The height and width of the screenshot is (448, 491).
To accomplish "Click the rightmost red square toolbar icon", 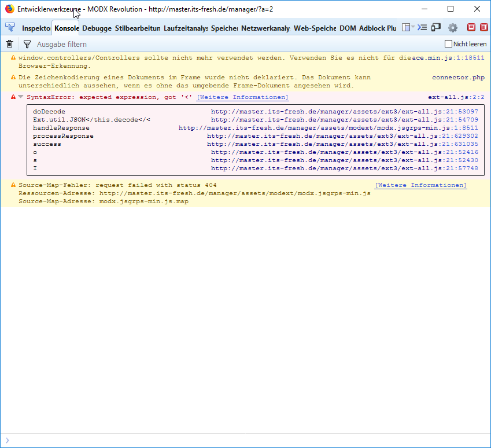I will pyautogui.click(x=484, y=27).
